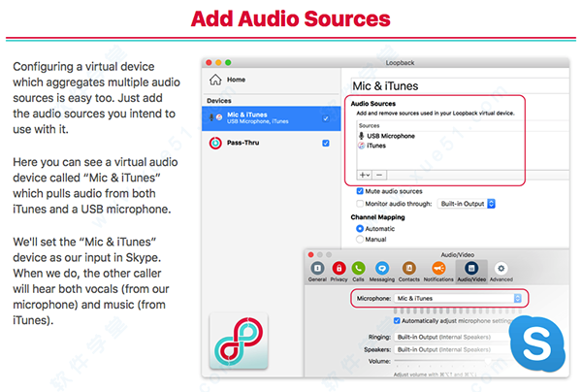The height and width of the screenshot is (392, 582).
Task: Click the Home label in sidebar
Action: [x=236, y=80]
